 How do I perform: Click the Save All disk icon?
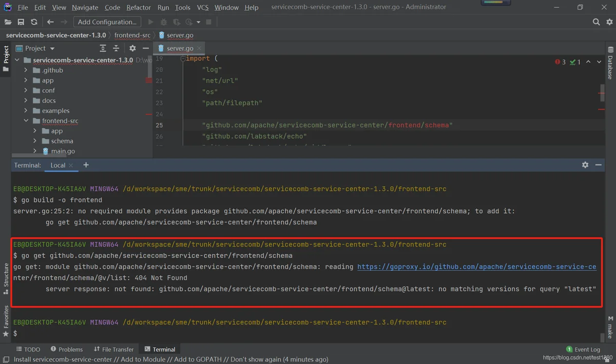21,22
